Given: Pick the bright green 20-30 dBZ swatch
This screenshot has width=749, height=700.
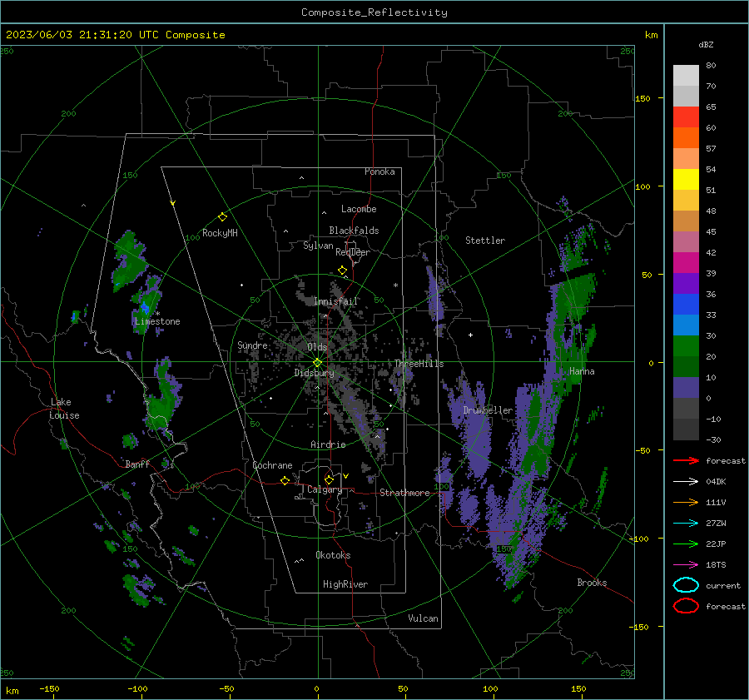Looking at the screenshot, I should click(686, 346).
